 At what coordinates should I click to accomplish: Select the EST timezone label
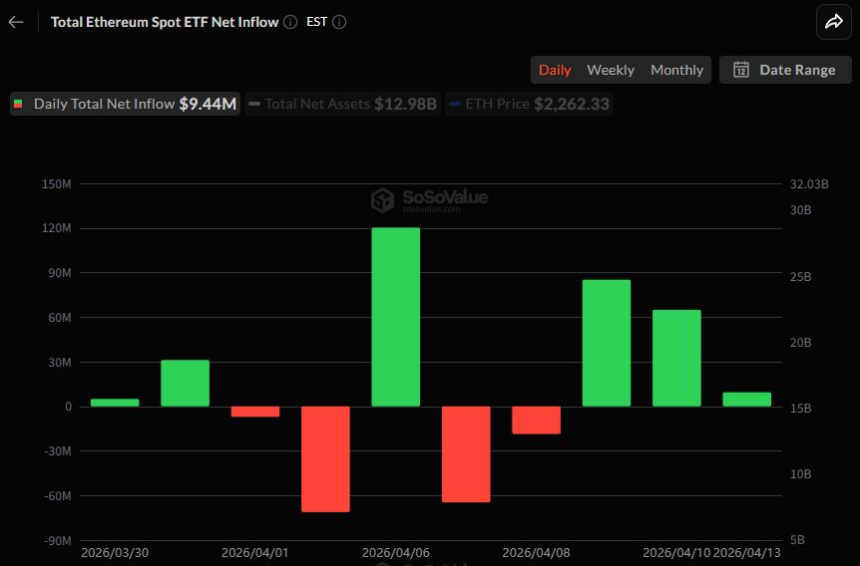[x=316, y=22]
